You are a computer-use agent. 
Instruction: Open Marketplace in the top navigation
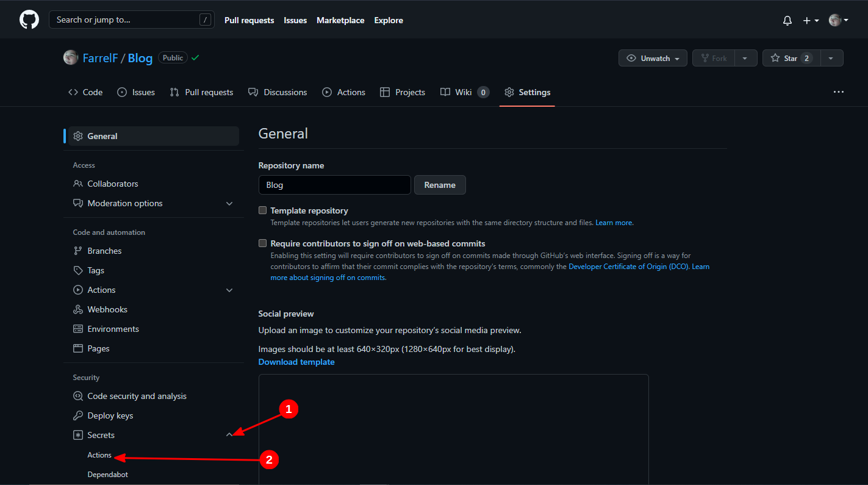[x=340, y=20]
